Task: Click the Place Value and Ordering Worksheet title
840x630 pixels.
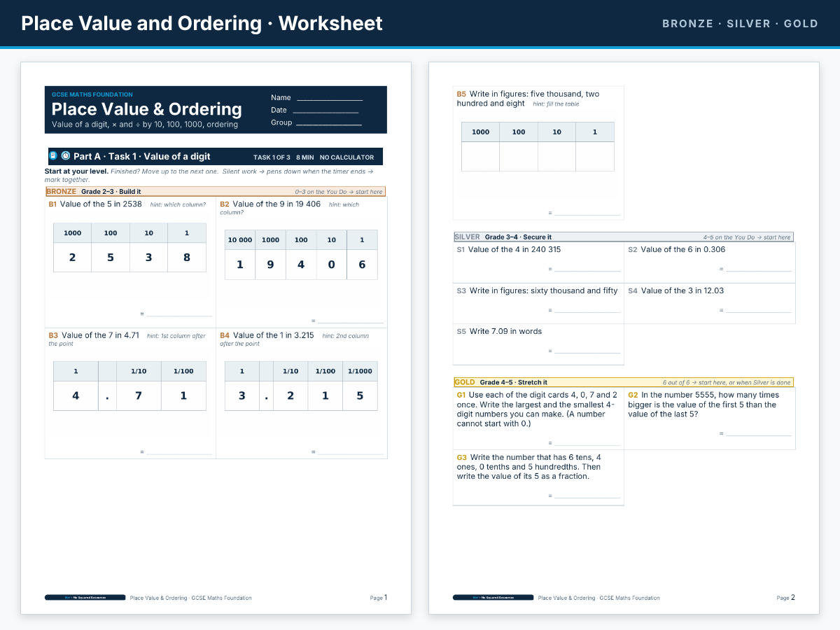Action: [x=202, y=23]
